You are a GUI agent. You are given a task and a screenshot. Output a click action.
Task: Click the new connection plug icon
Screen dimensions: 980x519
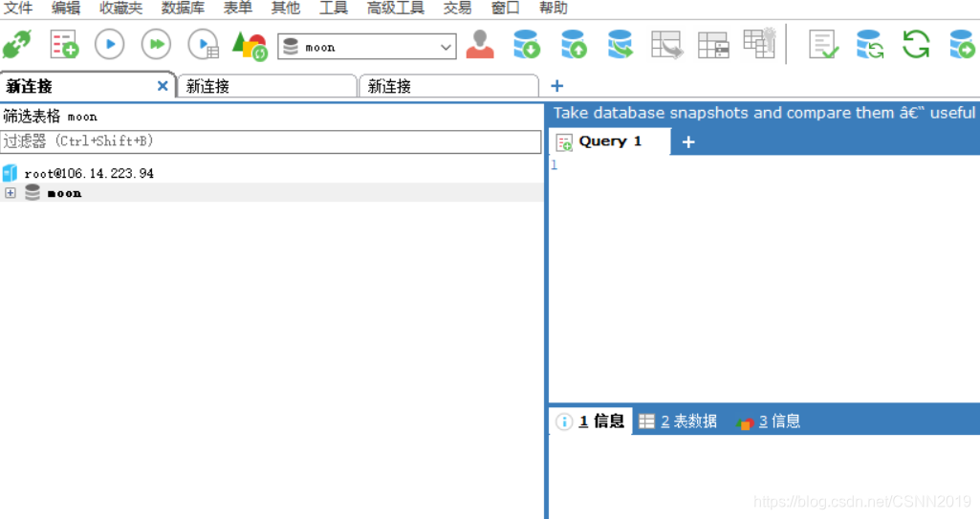click(17, 45)
